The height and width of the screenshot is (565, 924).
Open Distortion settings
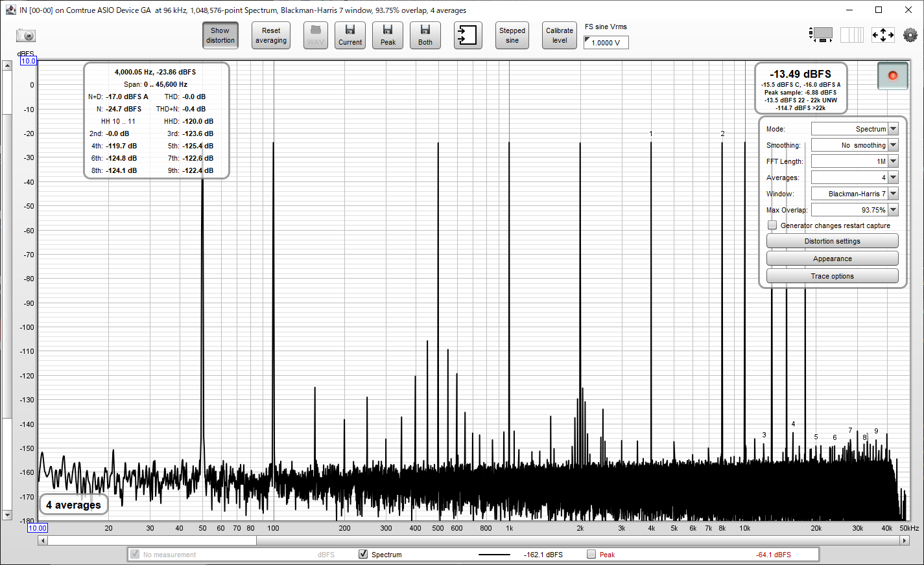(833, 241)
